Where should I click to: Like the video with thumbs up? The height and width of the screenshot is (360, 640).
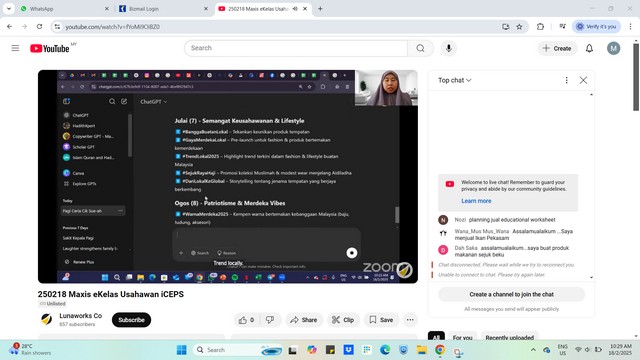247,320
